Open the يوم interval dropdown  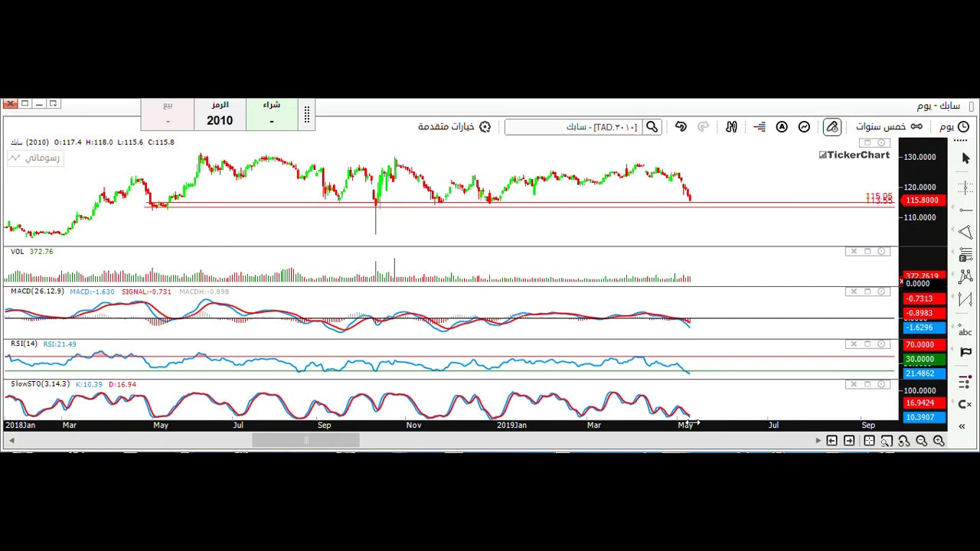tap(954, 127)
